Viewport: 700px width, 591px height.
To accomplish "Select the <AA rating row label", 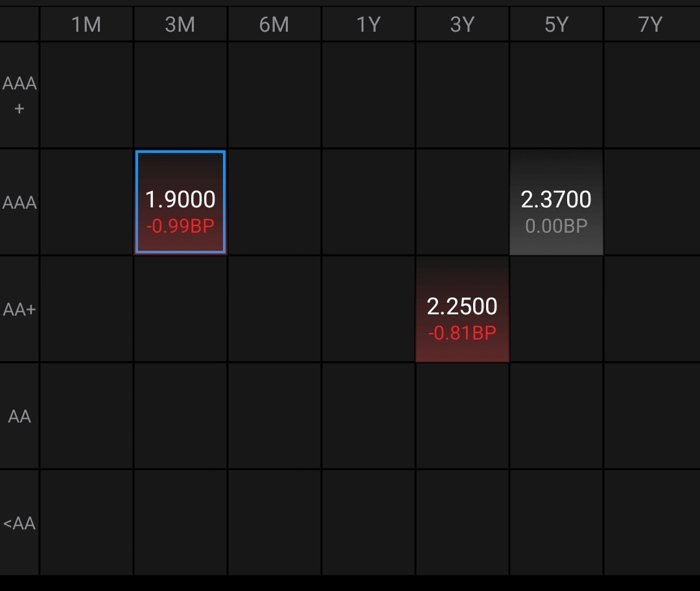I will click(19, 523).
